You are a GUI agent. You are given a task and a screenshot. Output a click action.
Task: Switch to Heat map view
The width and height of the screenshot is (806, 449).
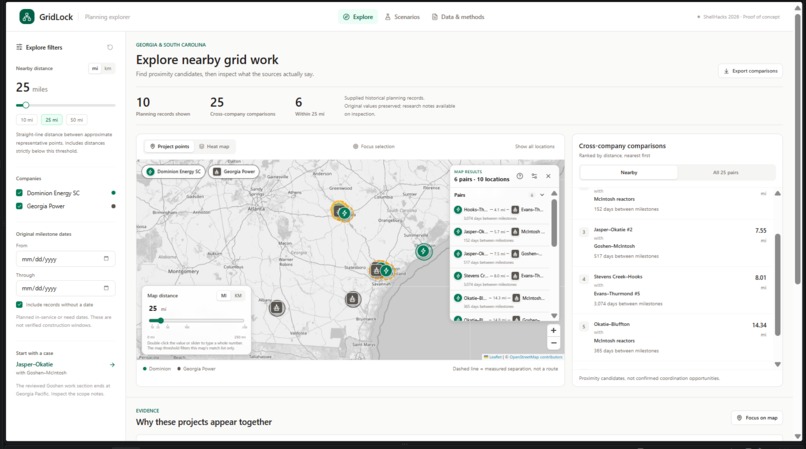214,147
